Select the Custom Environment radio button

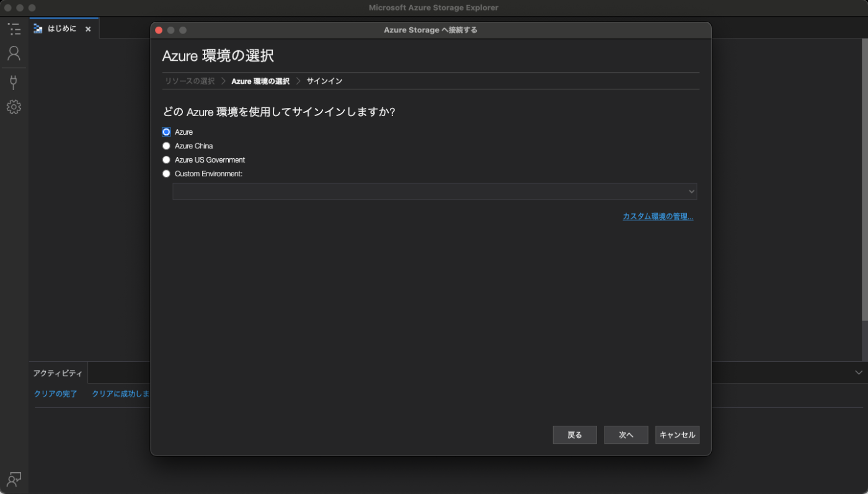coord(166,174)
